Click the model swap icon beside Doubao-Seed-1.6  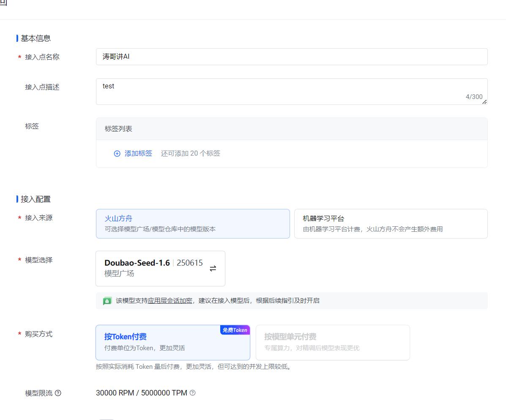[x=213, y=268]
